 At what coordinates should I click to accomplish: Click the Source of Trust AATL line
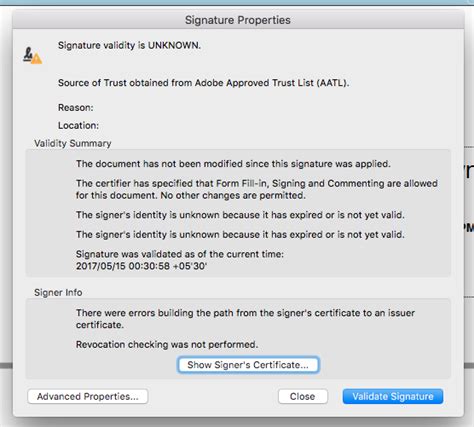click(203, 83)
